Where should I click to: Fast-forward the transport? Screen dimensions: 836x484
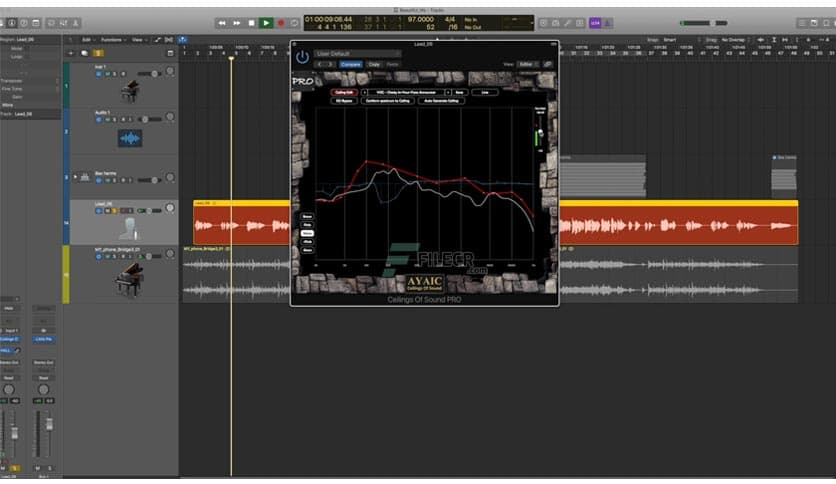pos(236,23)
